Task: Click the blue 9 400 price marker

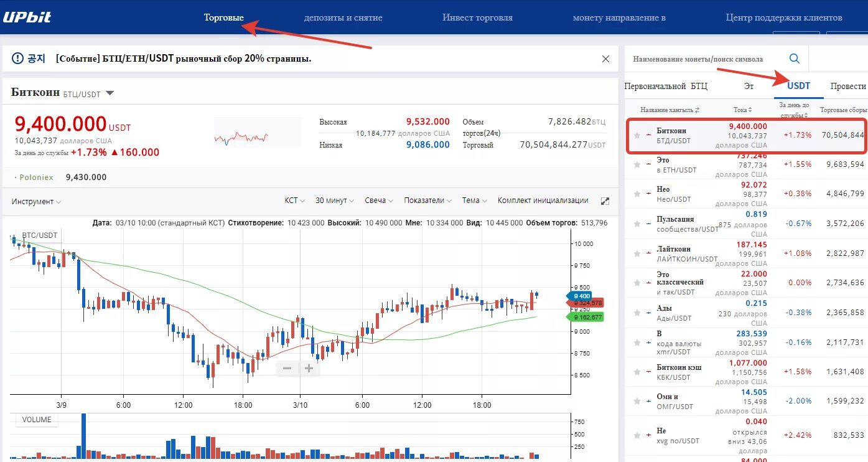Action: pos(579,296)
